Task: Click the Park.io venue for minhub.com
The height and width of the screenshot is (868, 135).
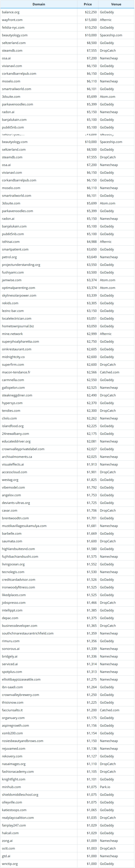Action: point(105,787)
